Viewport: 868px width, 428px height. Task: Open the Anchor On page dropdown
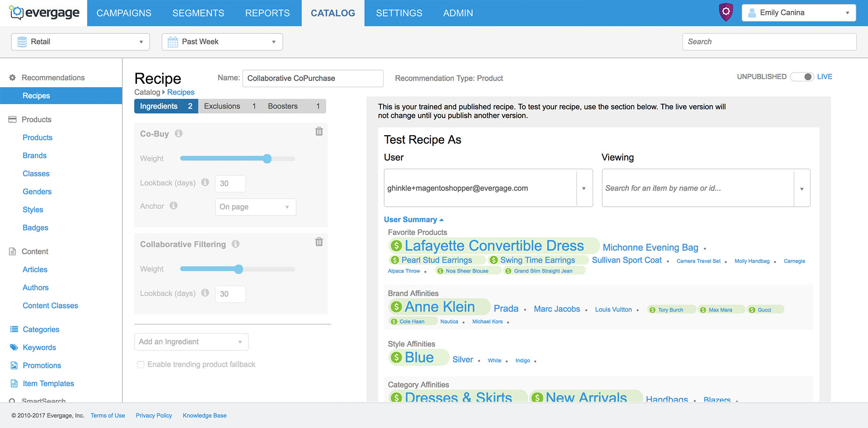[256, 207]
